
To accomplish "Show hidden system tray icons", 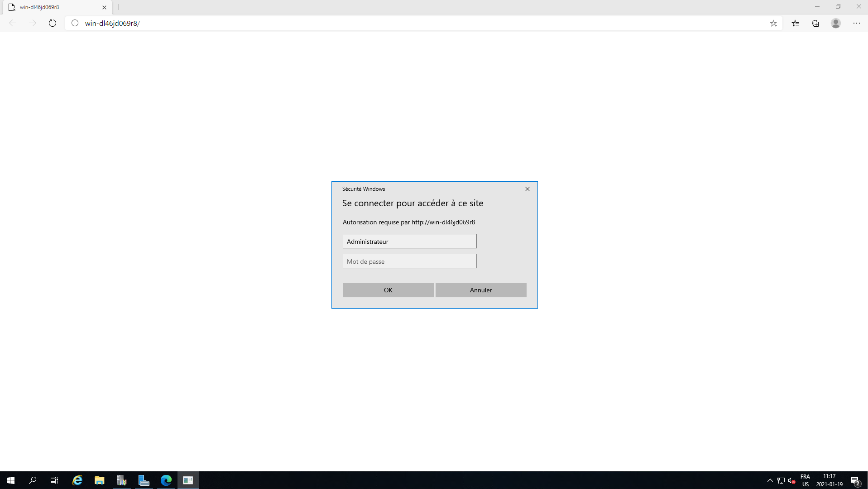I will (x=770, y=480).
